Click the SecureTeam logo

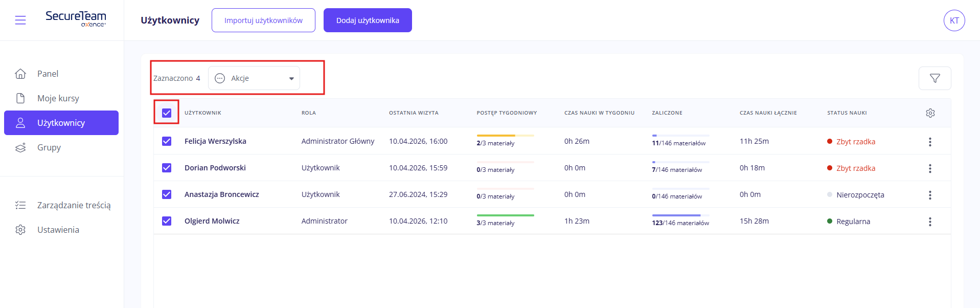pos(76,18)
